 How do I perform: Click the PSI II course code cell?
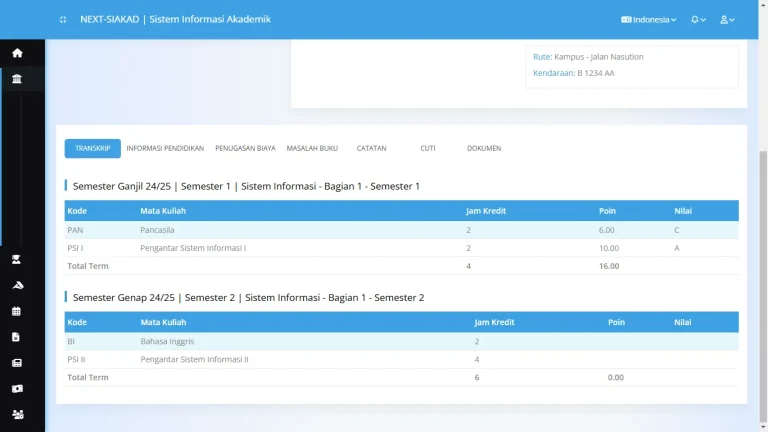tap(76, 359)
